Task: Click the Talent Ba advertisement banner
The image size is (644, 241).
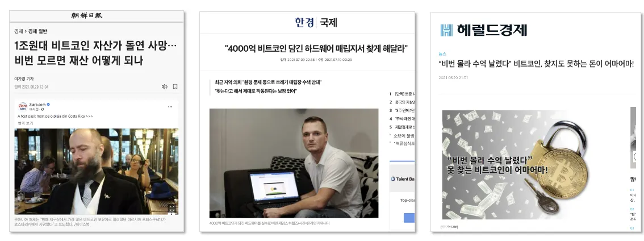Action: tap(403, 178)
